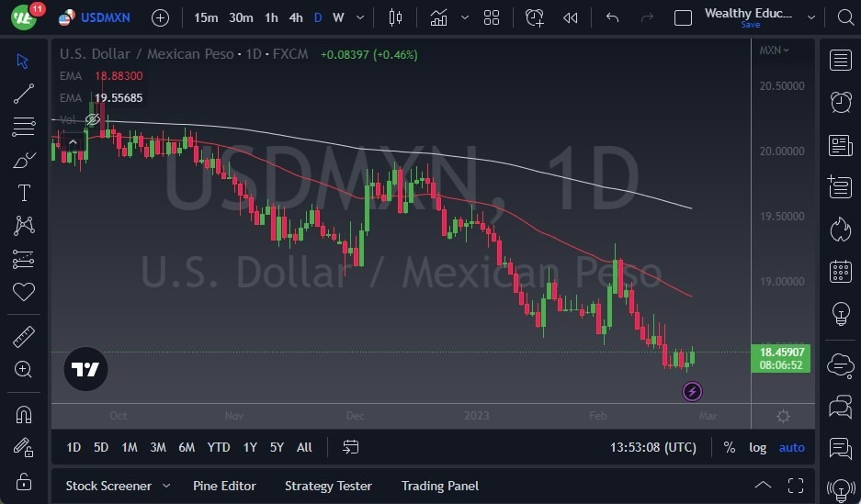Open the watchlist panel
The width and height of the screenshot is (861, 504).
pos(840,61)
